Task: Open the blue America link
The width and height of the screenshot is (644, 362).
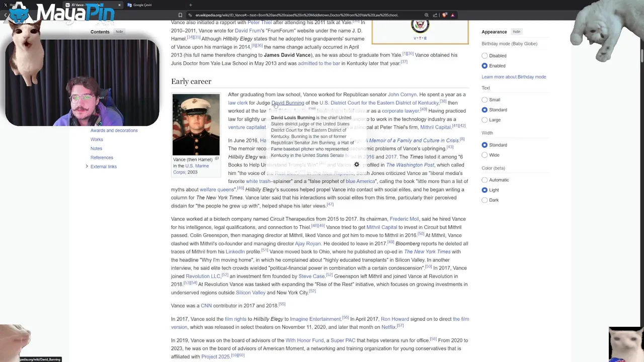Action: (360, 182)
